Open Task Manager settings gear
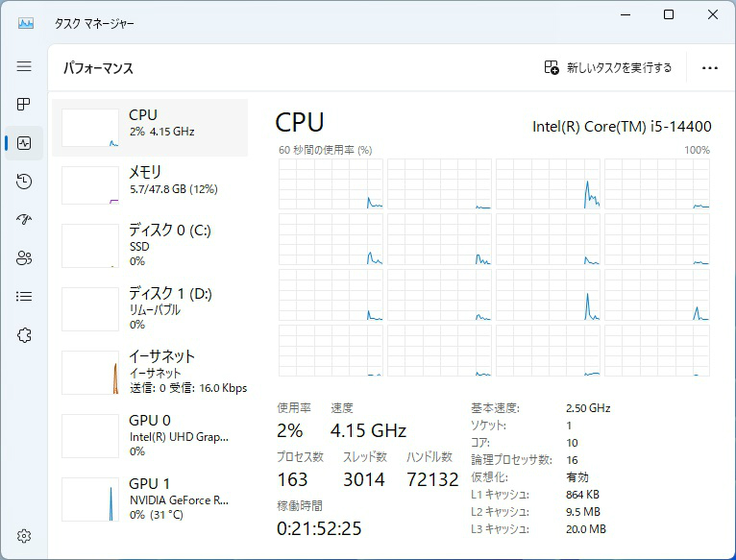Screen dimensions: 736x560 pyautogui.click(x=24, y=536)
